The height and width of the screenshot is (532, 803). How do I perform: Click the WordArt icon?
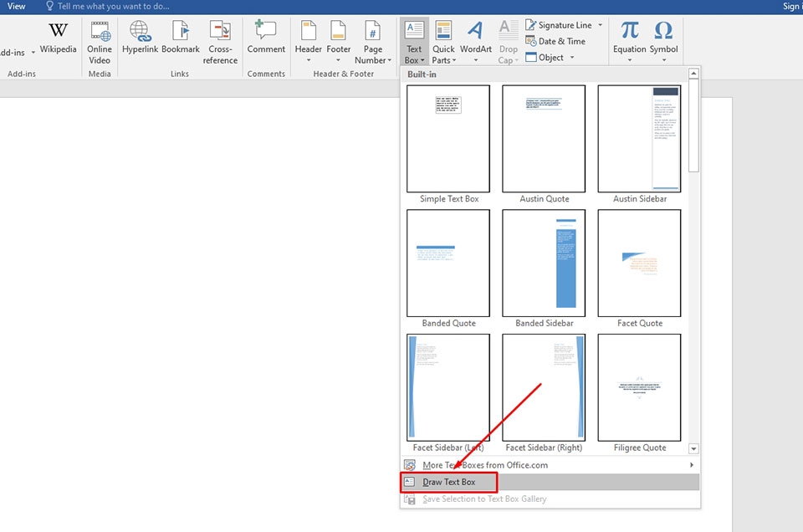point(475,30)
